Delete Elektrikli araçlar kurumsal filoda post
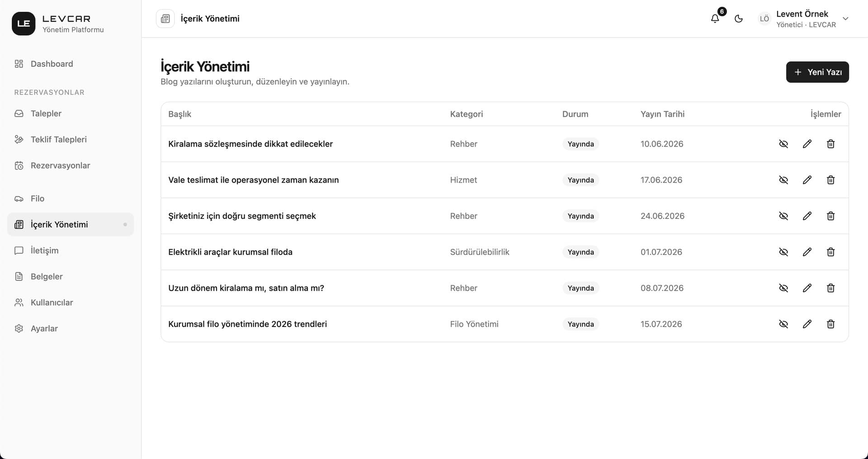Image resolution: width=868 pixels, height=459 pixels. point(830,252)
